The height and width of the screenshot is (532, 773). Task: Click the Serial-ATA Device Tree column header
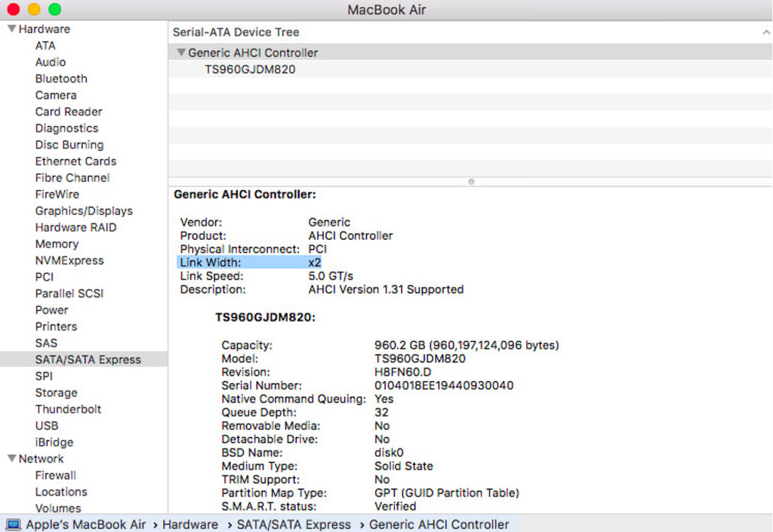coord(236,32)
